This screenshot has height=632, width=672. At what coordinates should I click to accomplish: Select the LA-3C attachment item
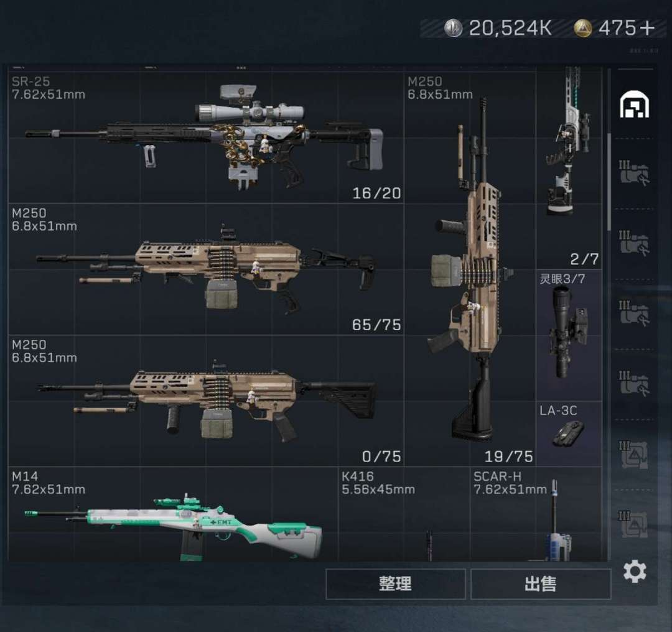tap(569, 433)
